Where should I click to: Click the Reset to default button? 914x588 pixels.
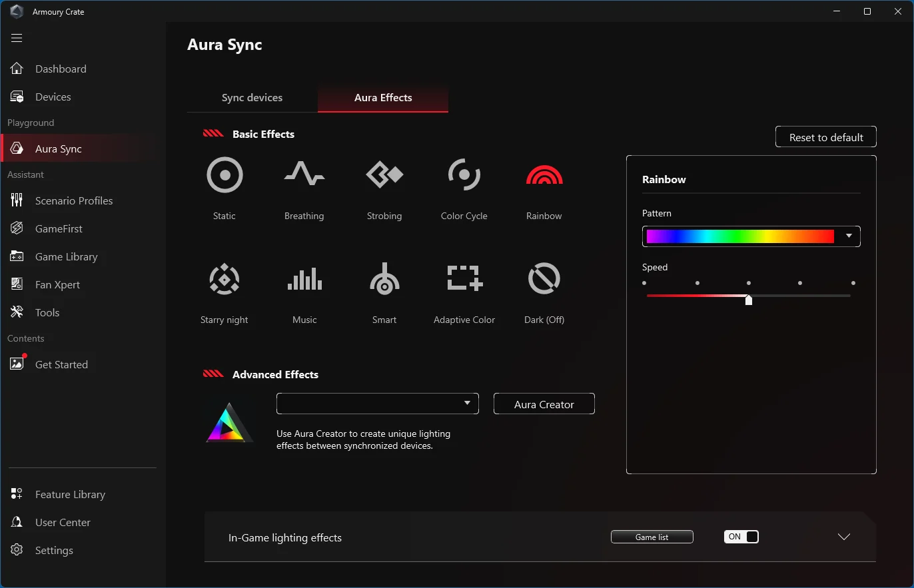(826, 137)
